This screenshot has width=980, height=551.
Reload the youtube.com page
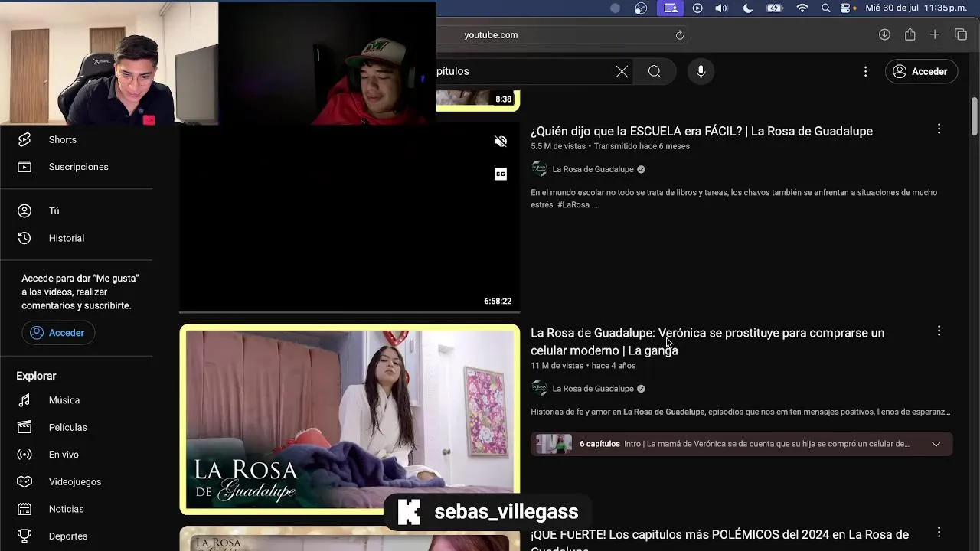pyautogui.click(x=679, y=35)
